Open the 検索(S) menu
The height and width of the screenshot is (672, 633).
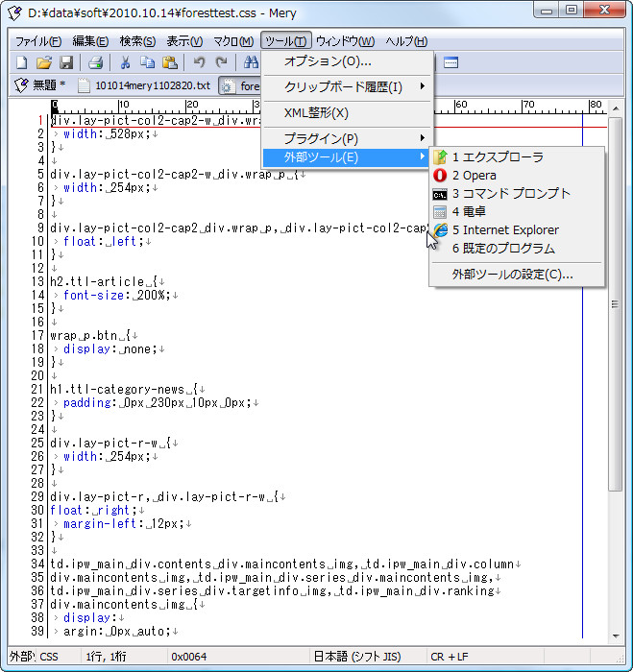[137, 41]
